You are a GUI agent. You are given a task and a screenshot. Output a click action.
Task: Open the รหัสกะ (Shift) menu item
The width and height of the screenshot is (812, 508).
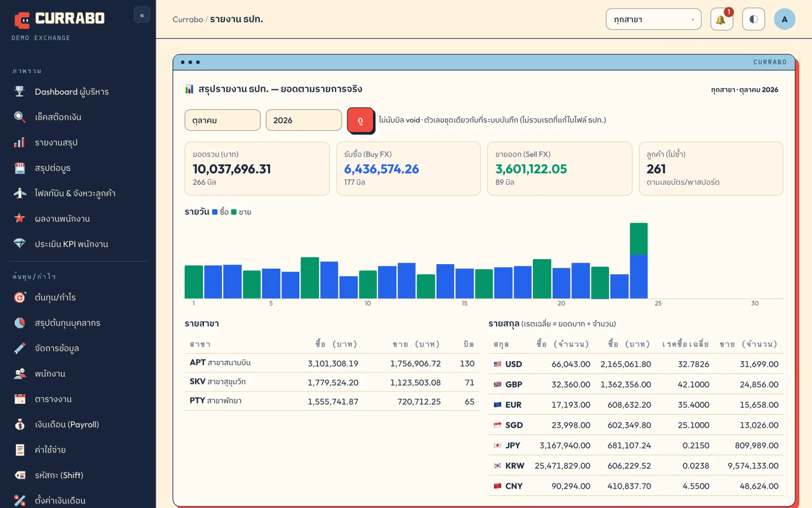tap(78, 475)
